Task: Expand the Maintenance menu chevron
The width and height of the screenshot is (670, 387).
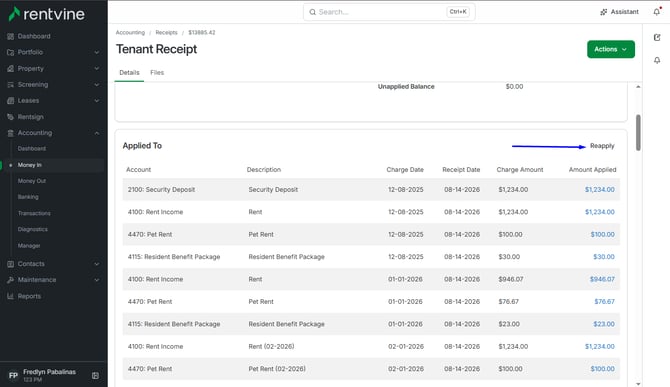Action: point(97,280)
